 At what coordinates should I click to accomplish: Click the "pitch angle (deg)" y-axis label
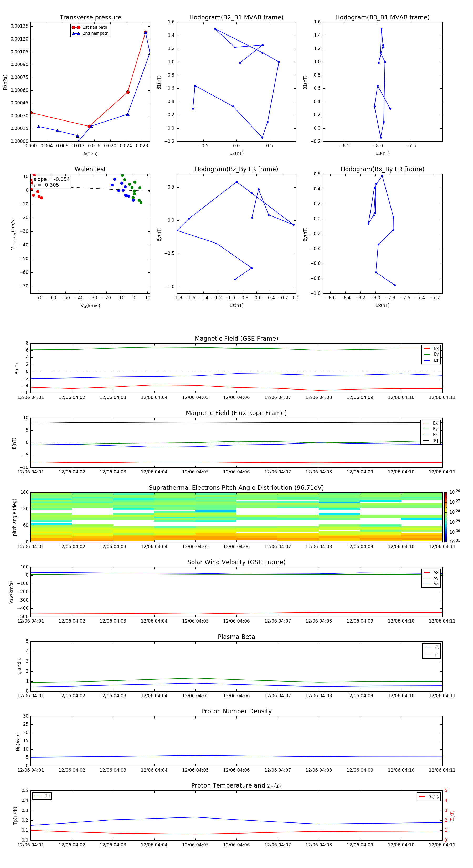14,517
